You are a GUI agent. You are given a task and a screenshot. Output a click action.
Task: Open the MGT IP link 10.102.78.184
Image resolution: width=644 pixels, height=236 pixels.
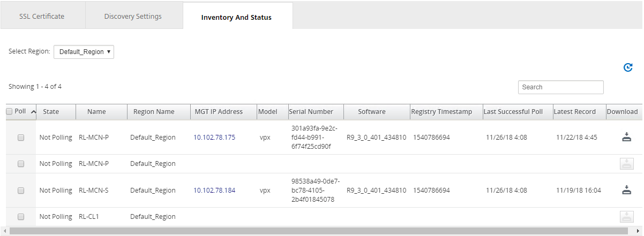(x=214, y=191)
